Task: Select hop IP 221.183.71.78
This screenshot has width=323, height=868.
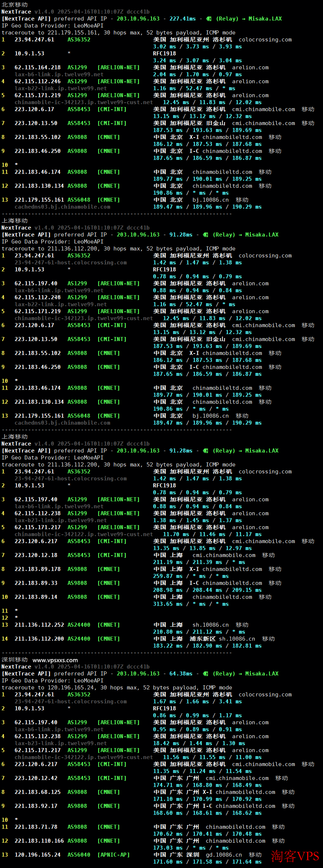Action: (x=36, y=827)
